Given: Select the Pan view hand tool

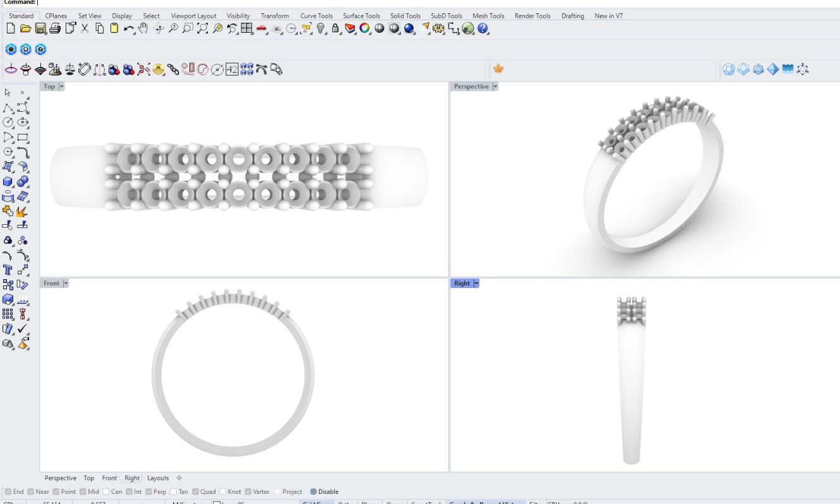Looking at the screenshot, I should 143,28.
